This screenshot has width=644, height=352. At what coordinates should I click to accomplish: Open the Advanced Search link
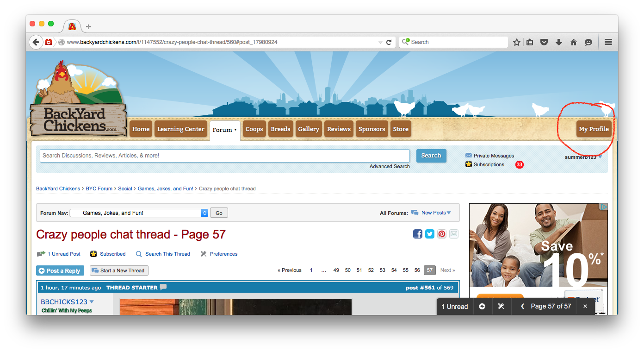pyautogui.click(x=389, y=166)
